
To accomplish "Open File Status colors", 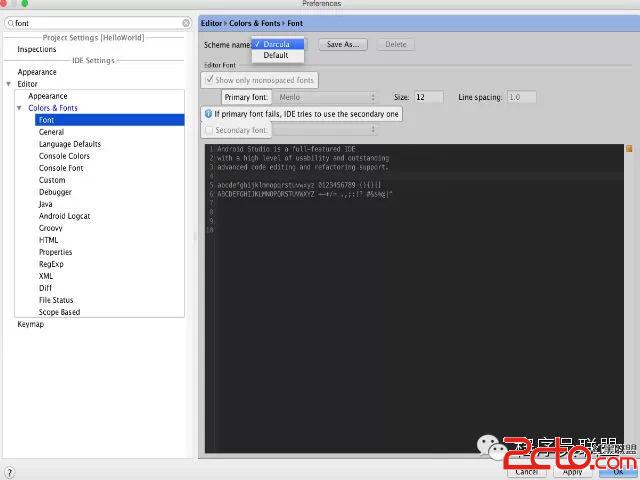I will coord(56,300).
